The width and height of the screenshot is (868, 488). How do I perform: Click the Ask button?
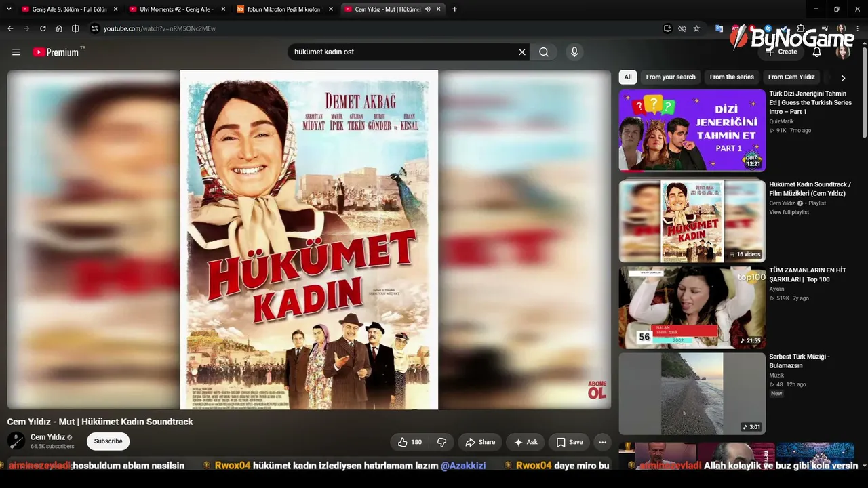[526, 442]
